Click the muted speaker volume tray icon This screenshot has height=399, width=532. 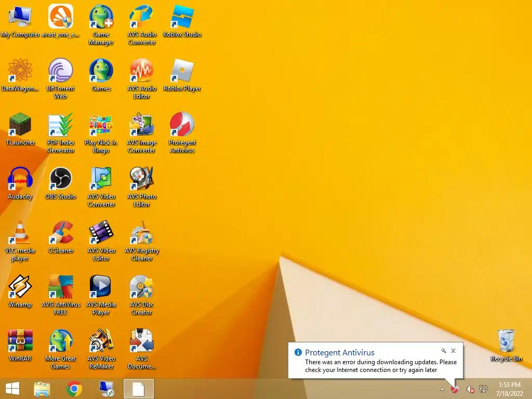point(470,389)
